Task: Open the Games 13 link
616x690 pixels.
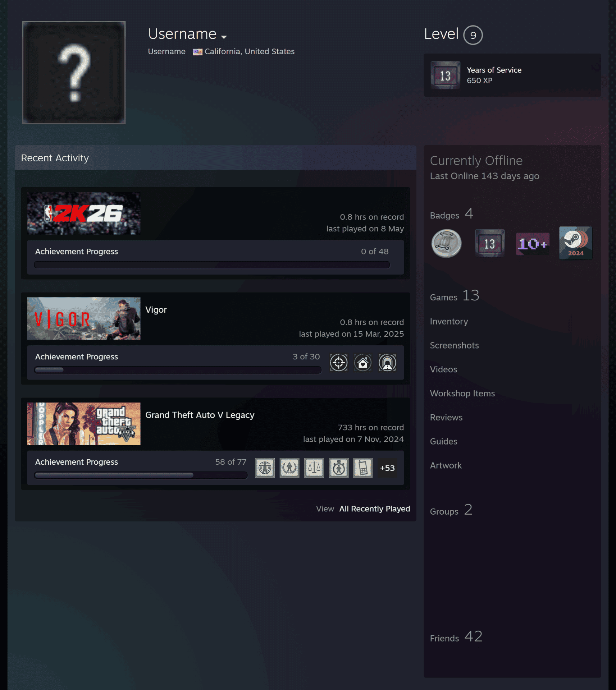Action: tap(455, 296)
